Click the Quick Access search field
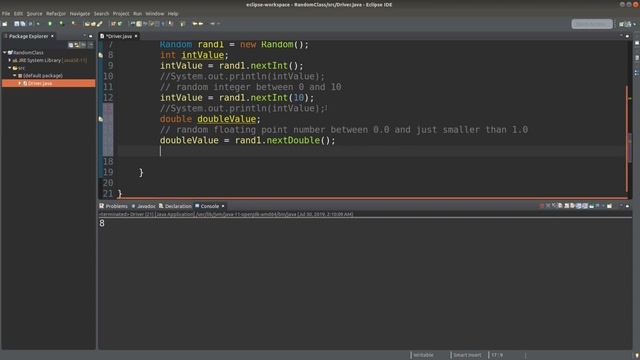Image resolution: width=640 pixels, height=360 pixels. pyautogui.click(x=592, y=24)
